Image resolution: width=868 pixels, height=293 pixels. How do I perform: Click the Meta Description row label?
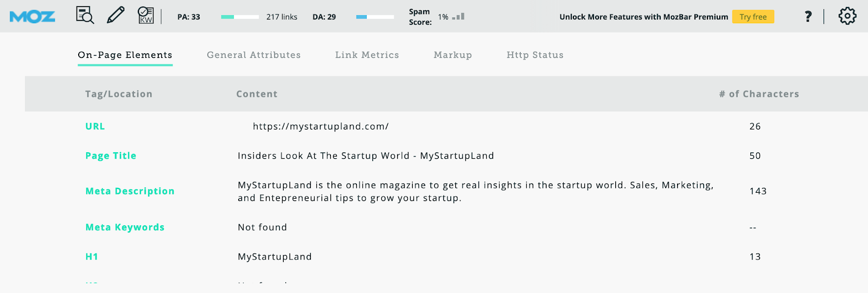click(130, 191)
